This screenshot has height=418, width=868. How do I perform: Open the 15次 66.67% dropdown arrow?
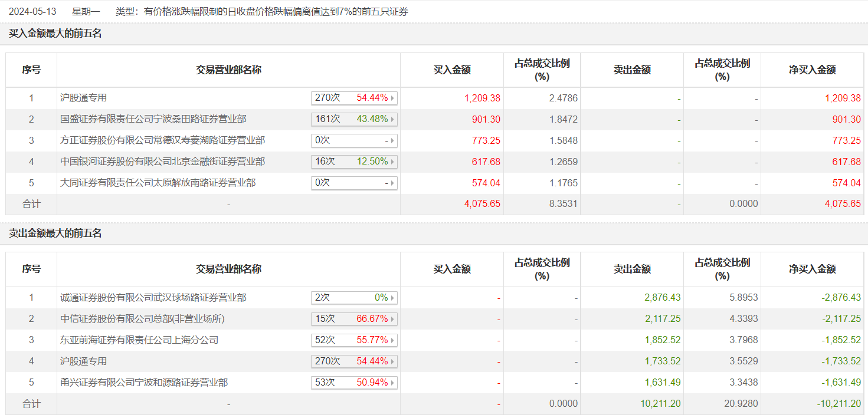(393, 319)
